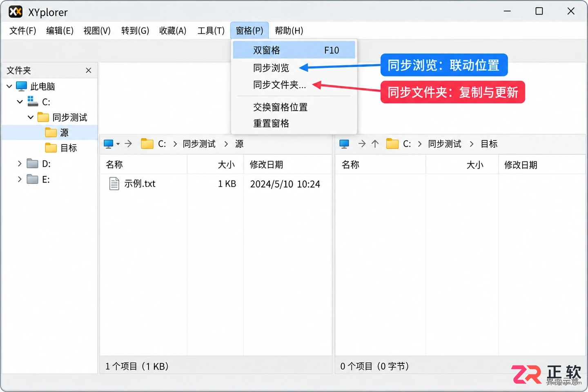Click folder icon in right pane breadcrumb
This screenshot has height=392, width=588.
[x=392, y=144]
